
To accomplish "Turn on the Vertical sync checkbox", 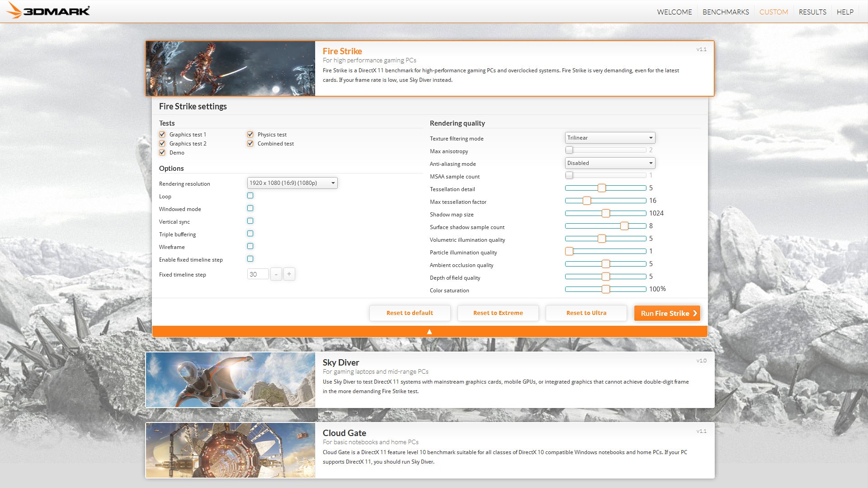I will point(250,221).
